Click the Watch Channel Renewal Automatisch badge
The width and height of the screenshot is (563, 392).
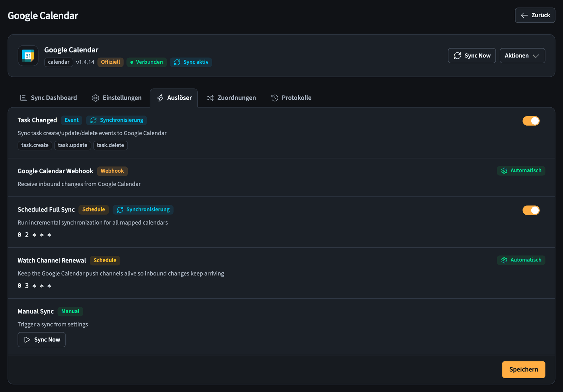tap(521, 260)
